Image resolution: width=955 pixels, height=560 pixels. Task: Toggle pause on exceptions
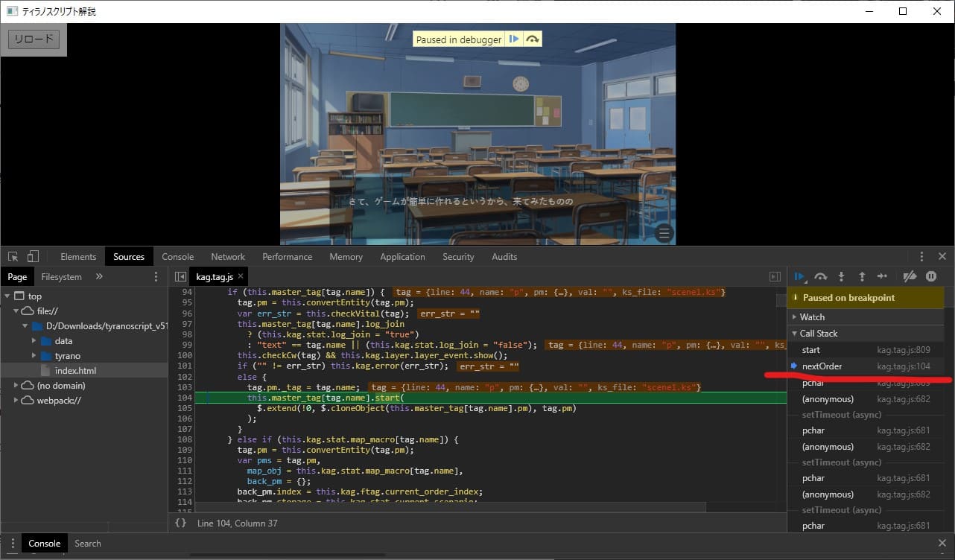pyautogui.click(x=931, y=276)
